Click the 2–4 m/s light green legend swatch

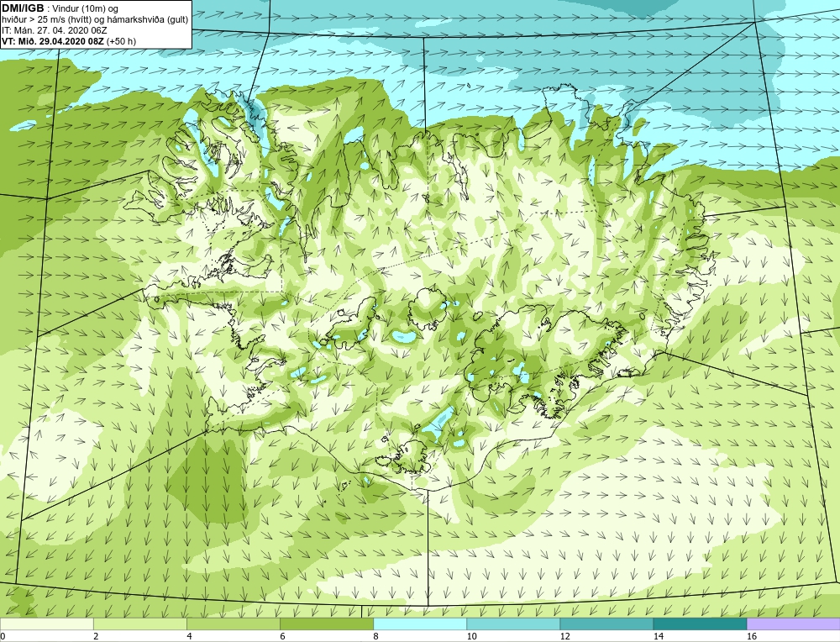[139, 624]
